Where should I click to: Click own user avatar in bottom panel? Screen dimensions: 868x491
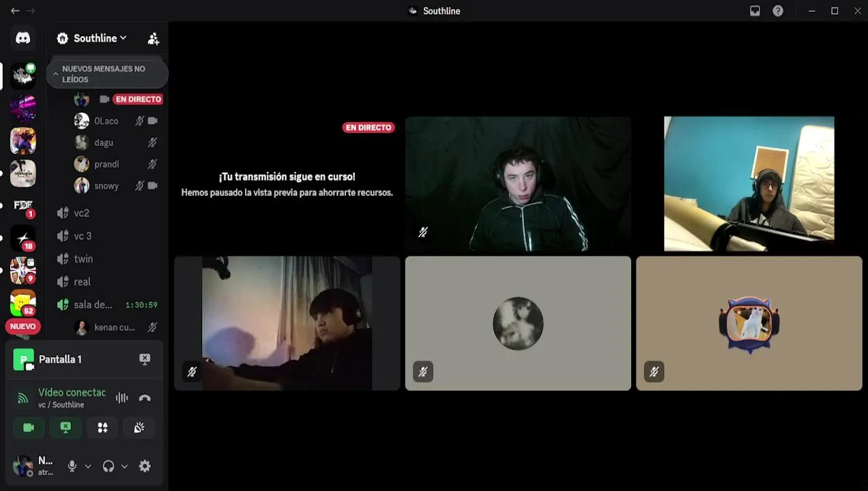23,466
